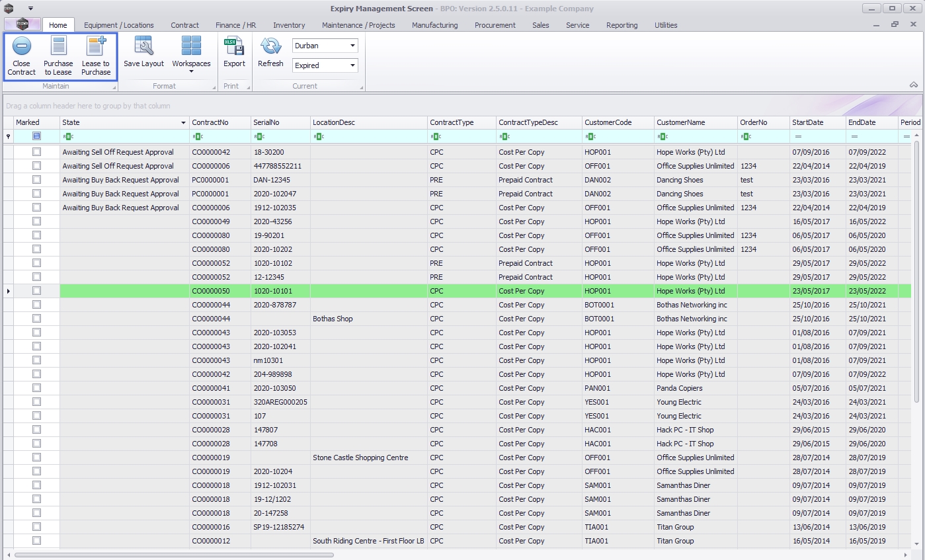Sort by the CustomerName column header
925x560 pixels.
pyautogui.click(x=694, y=122)
